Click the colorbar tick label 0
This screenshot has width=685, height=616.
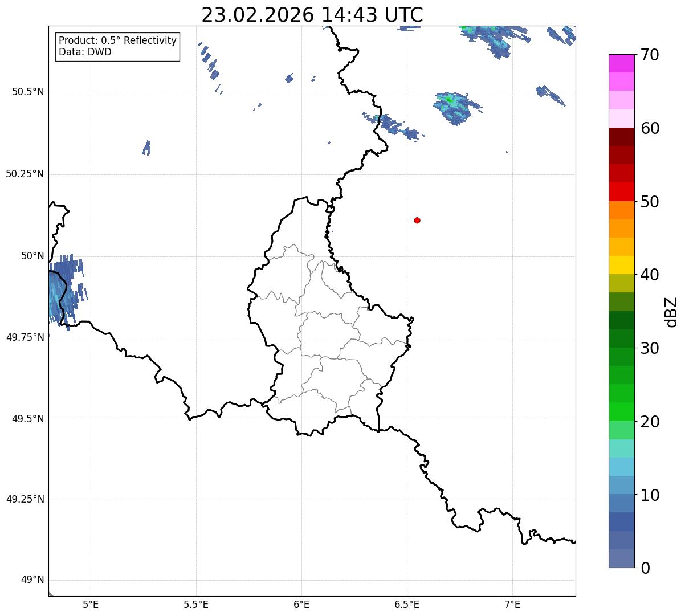(645, 568)
